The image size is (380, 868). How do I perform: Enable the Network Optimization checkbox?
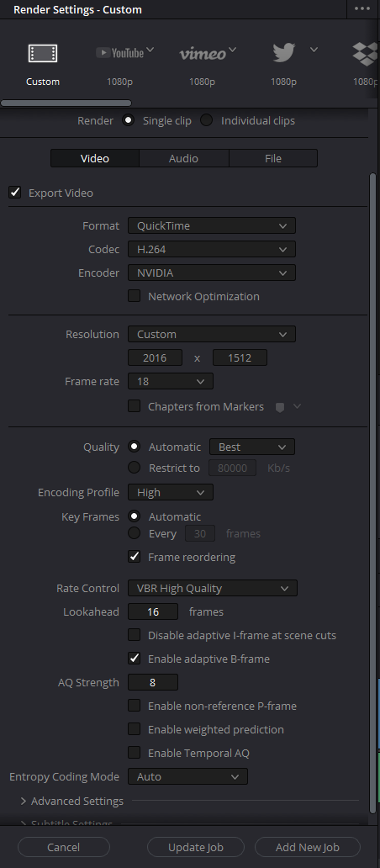135,295
